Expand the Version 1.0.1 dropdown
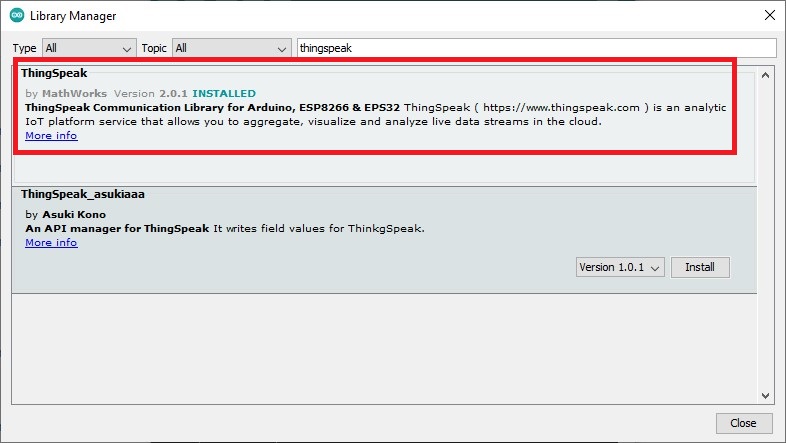Image resolution: width=786 pixels, height=443 pixels. click(620, 267)
